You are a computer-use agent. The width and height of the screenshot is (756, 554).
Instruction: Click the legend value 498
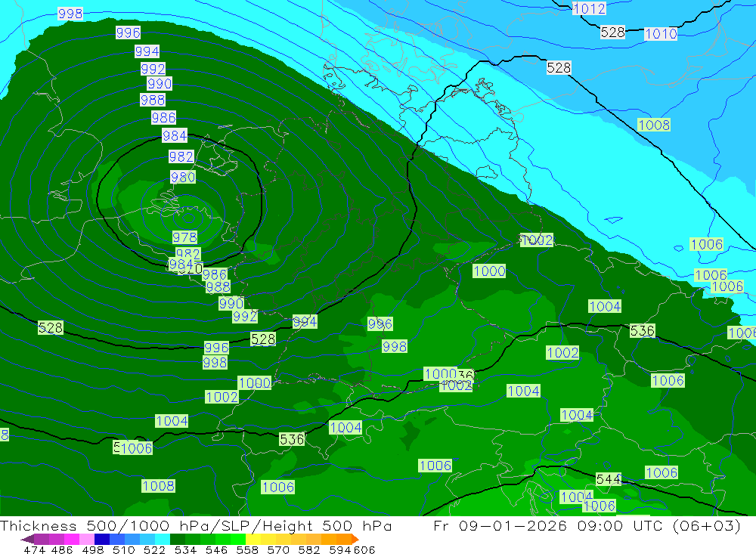(x=93, y=549)
